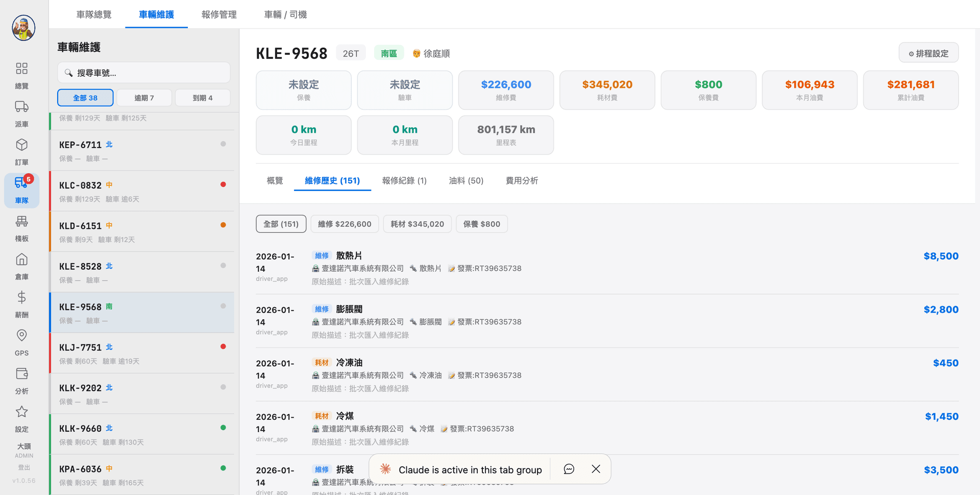Switch to the 報修管理 top tab
Screen dimensions: 980x495
tap(219, 14)
